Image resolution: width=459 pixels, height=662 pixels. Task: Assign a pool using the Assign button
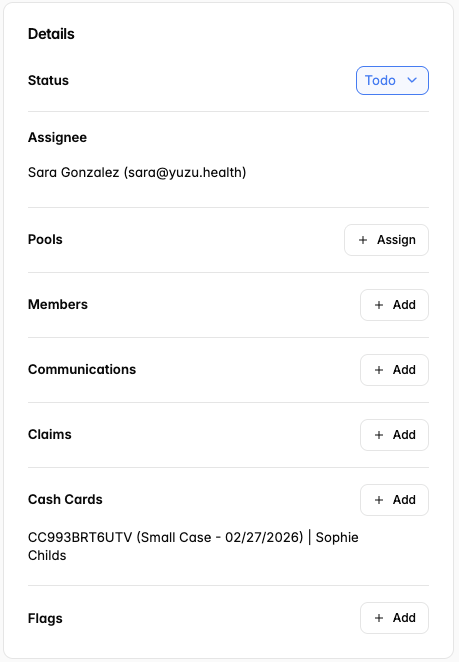point(386,240)
